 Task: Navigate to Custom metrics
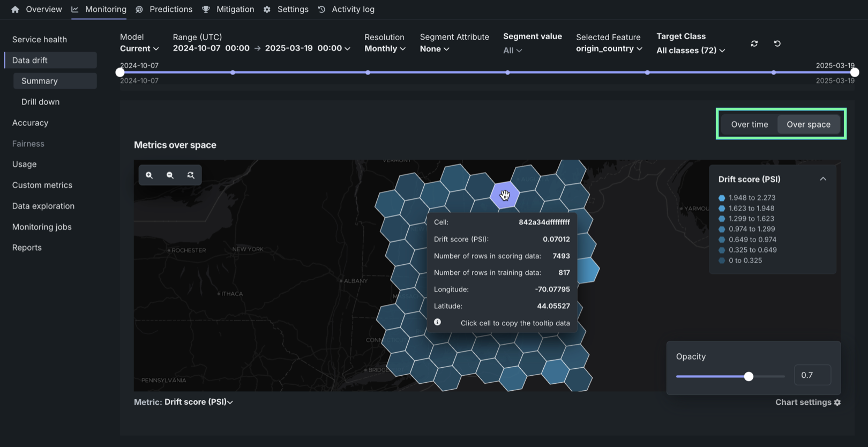tap(42, 185)
